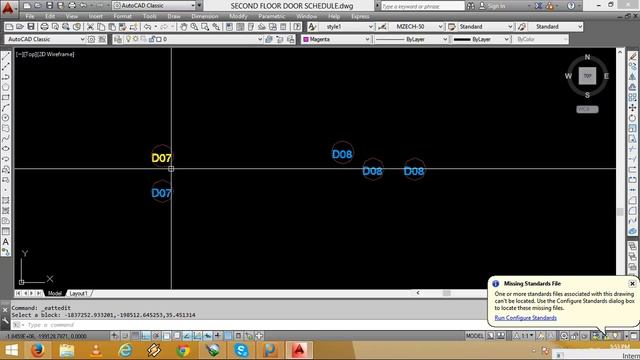Click the Plot printer icon in Standard toolbar

(x=44, y=27)
